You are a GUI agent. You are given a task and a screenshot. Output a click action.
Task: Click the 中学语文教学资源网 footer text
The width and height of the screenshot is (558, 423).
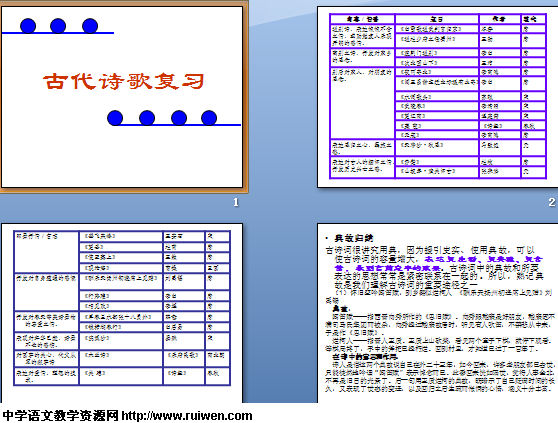[60, 416]
